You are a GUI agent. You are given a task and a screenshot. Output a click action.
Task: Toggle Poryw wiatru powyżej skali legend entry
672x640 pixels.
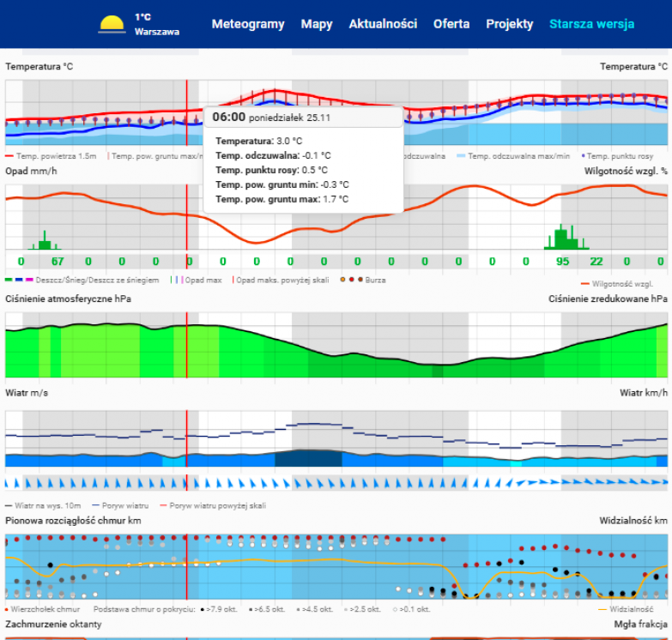pos(213,506)
